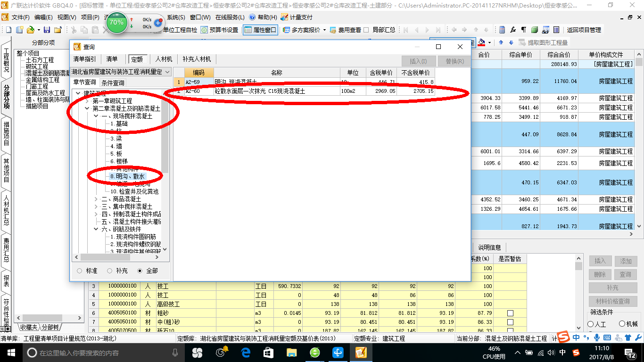Expand 二、商品混凝土 node

click(96, 199)
